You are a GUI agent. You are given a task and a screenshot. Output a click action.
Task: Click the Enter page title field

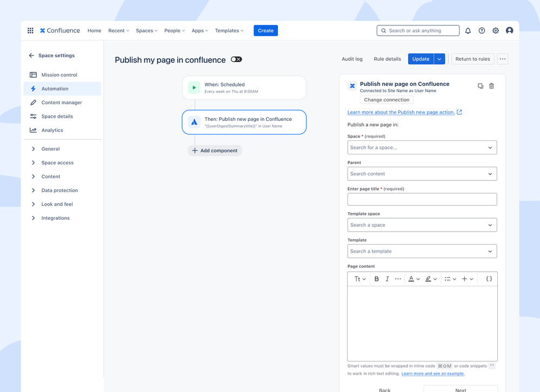pyautogui.click(x=422, y=199)
